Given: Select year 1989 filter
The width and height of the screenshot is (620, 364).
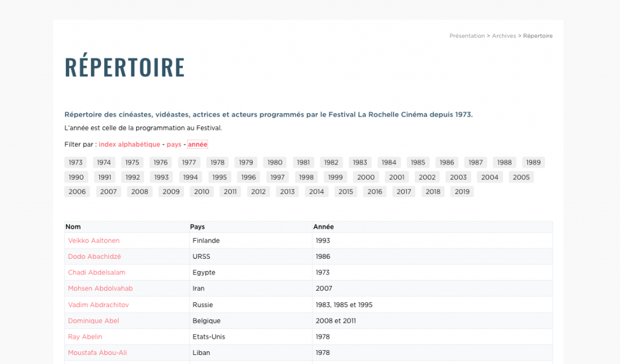Looking at the screenshot, I should [533, 162].
